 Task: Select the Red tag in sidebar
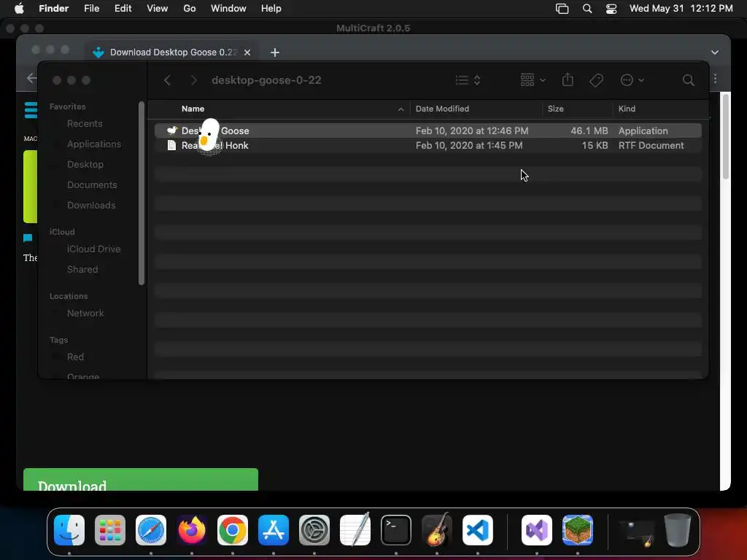(x=75, y=357)
